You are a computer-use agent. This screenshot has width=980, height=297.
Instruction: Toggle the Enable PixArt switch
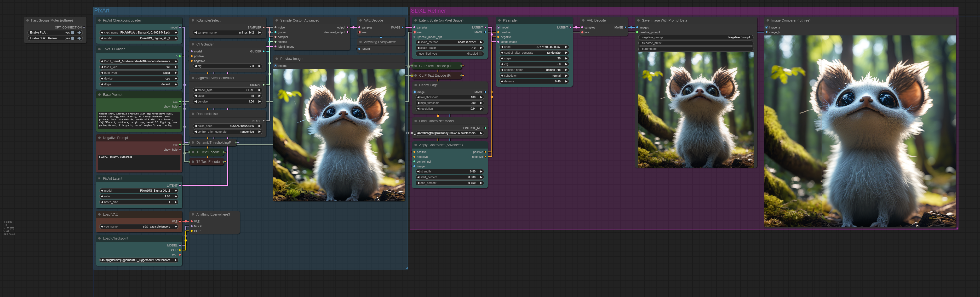click(72, 33)
